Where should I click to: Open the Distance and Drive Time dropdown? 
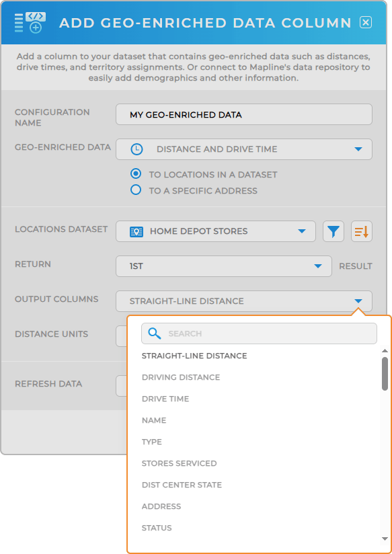[x=244, y=149]
